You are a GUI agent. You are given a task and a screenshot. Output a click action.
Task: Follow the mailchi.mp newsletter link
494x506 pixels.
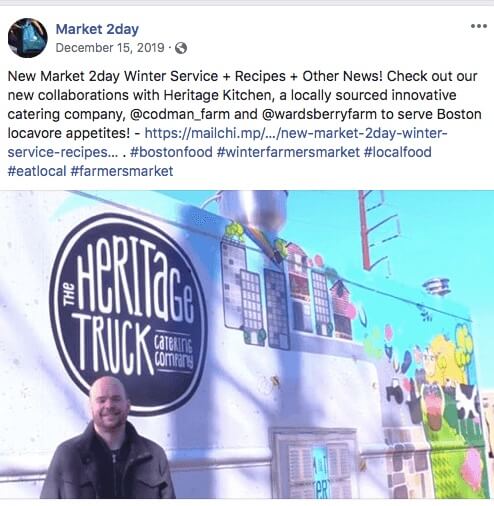click(296, 133)
